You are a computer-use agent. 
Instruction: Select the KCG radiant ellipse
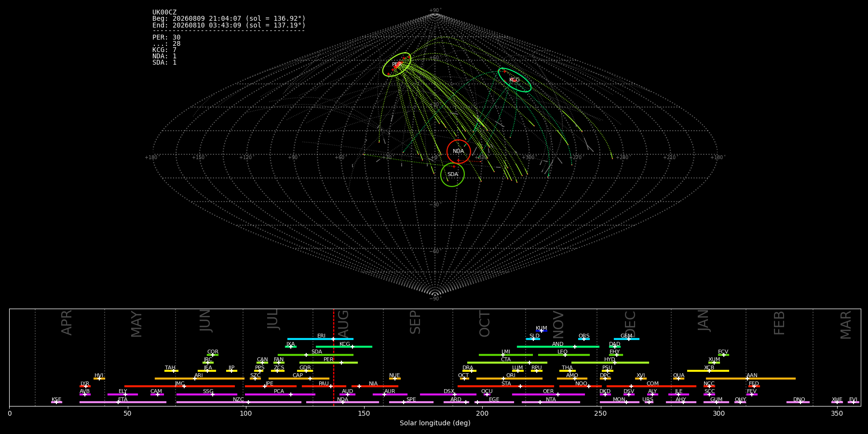[515, 80]
